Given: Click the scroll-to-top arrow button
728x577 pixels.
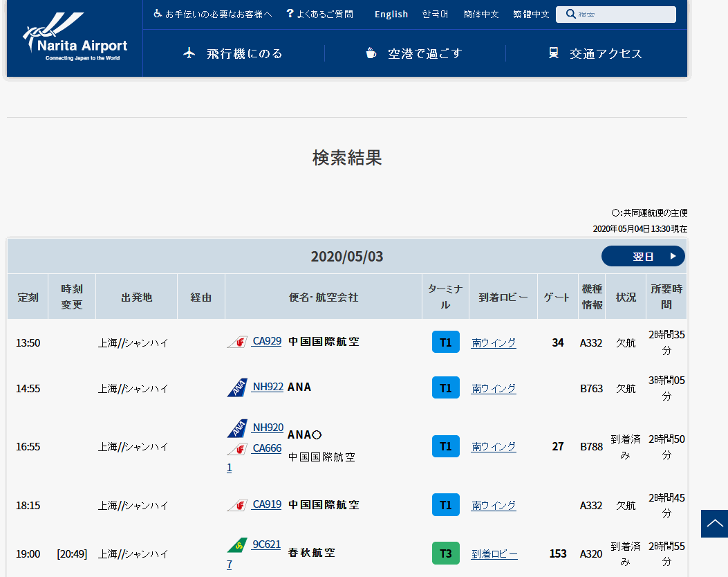Looking at the screenshot, I should 715,524.
